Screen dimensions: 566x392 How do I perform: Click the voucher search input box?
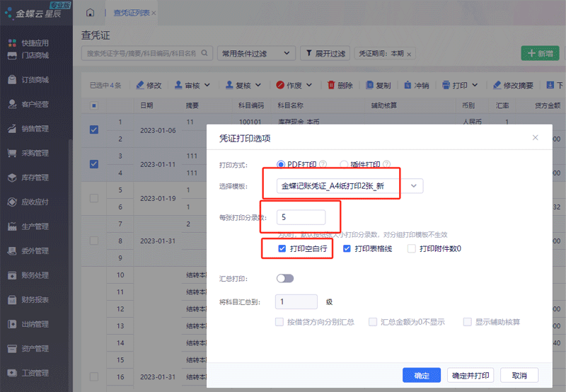coord(147,53)
